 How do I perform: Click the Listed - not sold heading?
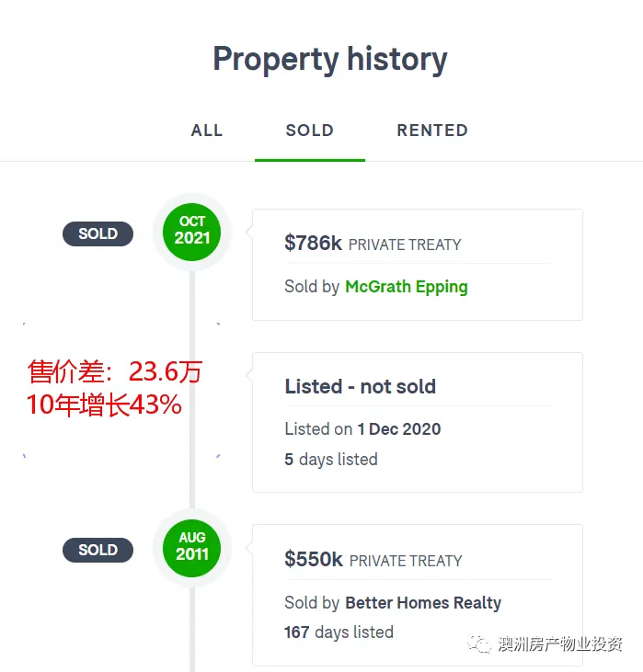361,387
